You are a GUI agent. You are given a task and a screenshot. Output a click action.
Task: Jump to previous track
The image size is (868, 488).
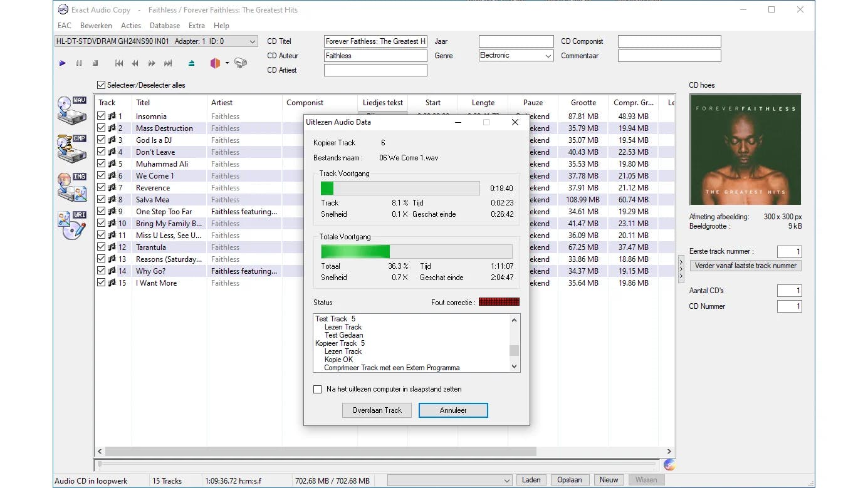tap(119, 63)
